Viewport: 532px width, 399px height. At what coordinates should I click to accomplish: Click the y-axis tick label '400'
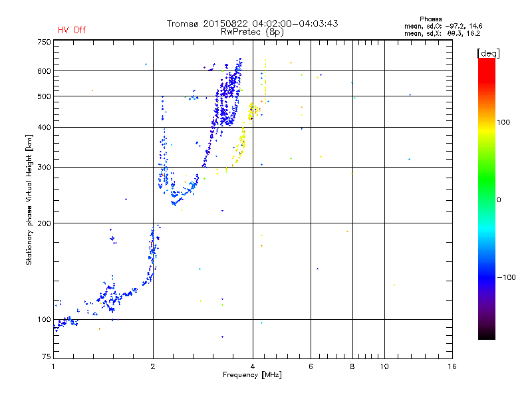pos(44,127)
